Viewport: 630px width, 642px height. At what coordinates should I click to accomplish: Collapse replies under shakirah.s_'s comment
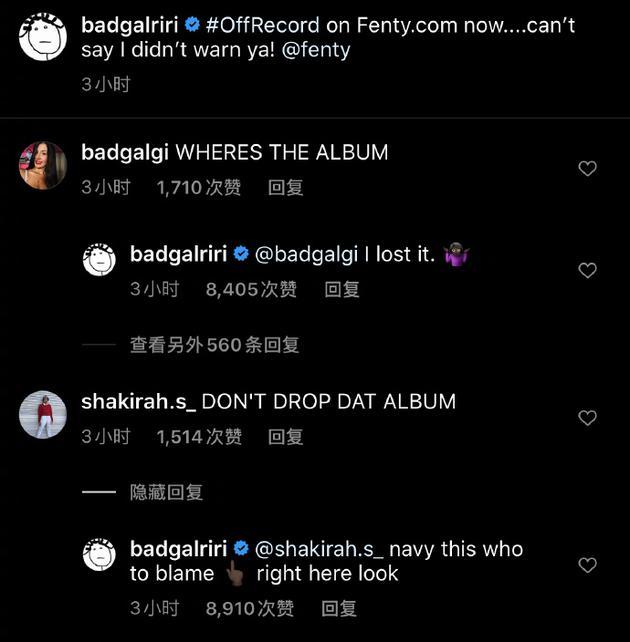point(166,492)
